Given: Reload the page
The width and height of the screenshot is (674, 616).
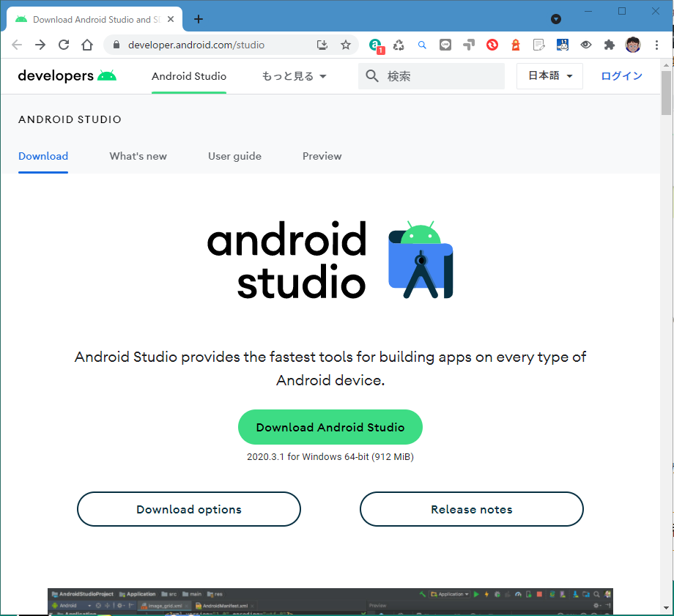Looking at the screenshot, I should [64, 45].
